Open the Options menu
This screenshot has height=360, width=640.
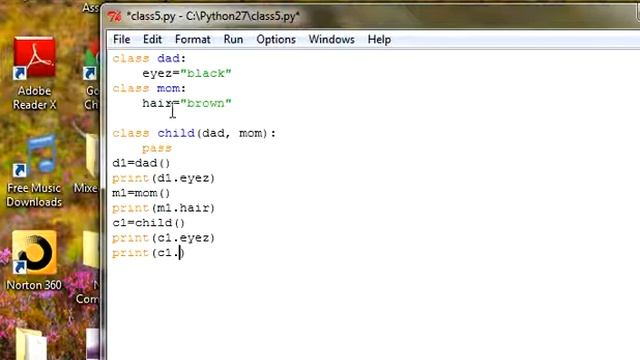[x=276, y=39]
